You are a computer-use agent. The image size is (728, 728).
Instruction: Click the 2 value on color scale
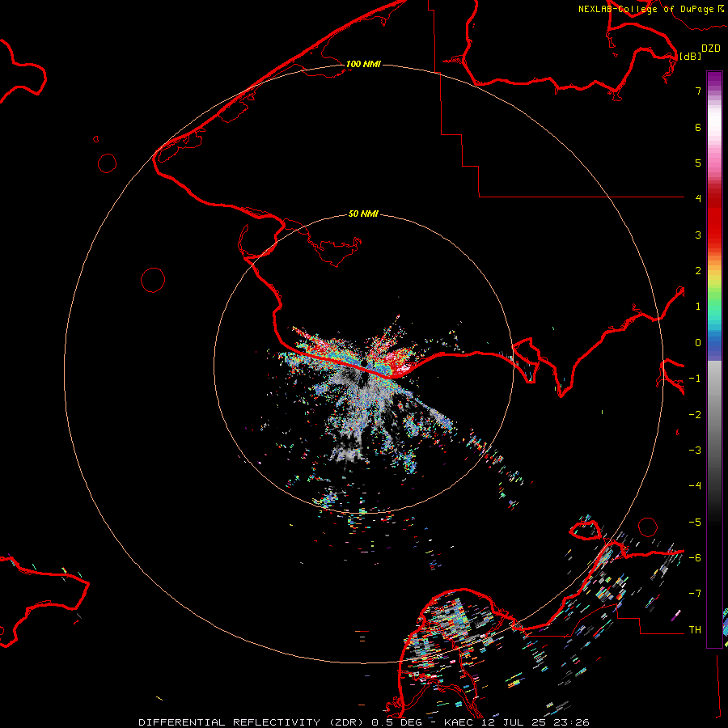click(x=698, y=271)
